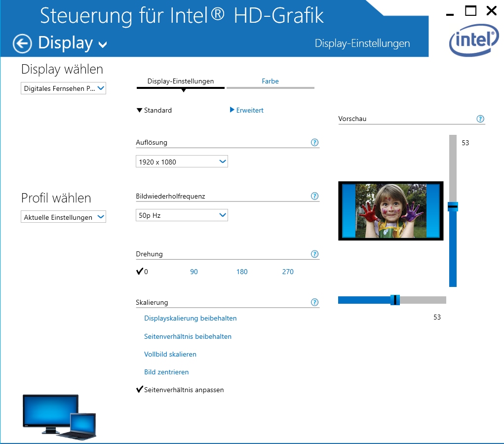This screenshot has width=504, height=444.
Task: Minimize the Intel HD-Grafik window
Action: tap(450, 14)
